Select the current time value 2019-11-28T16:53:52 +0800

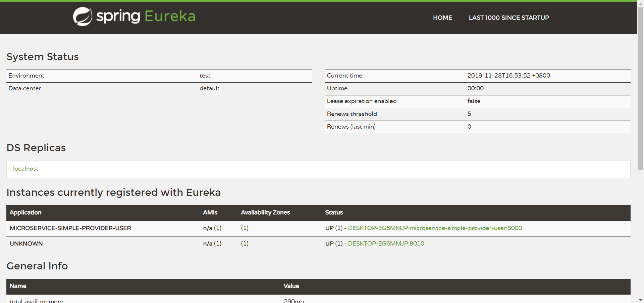coord(509,76)
